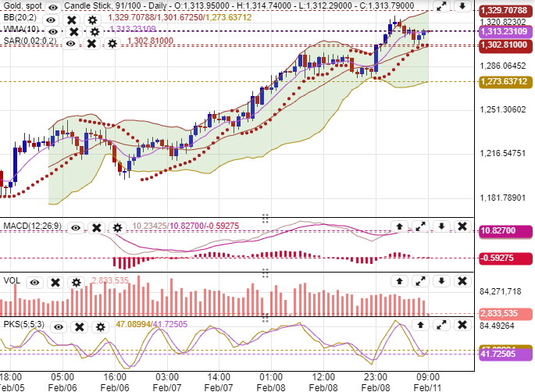Move the main chart panel down

pos(462,6)
